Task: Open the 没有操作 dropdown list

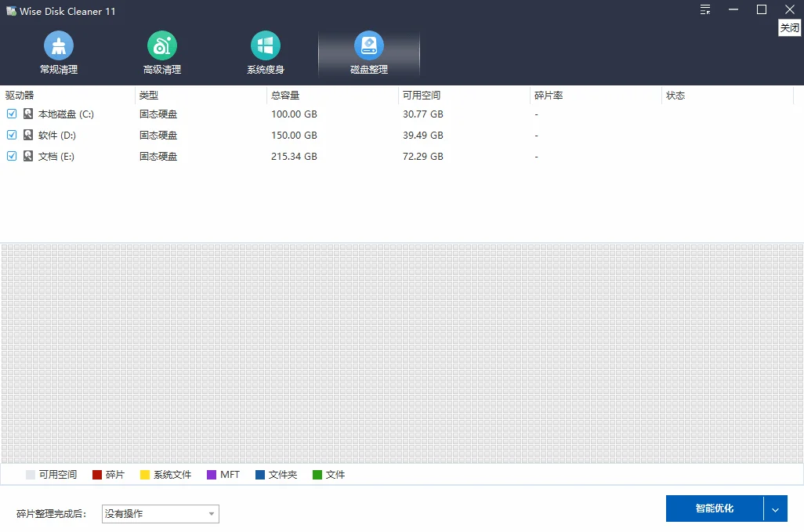Action: [160, 513]
